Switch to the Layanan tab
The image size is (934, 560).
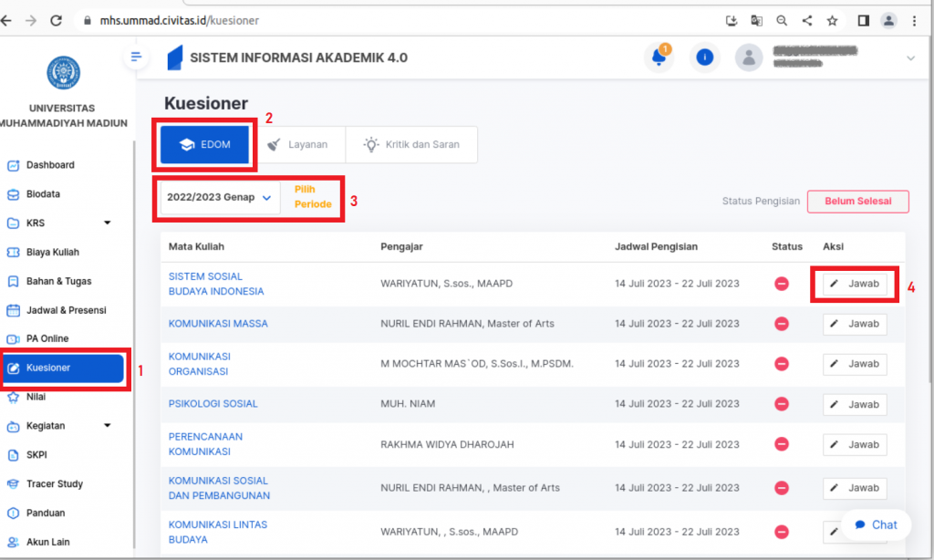pyautogui.click(x=298, y=144)
